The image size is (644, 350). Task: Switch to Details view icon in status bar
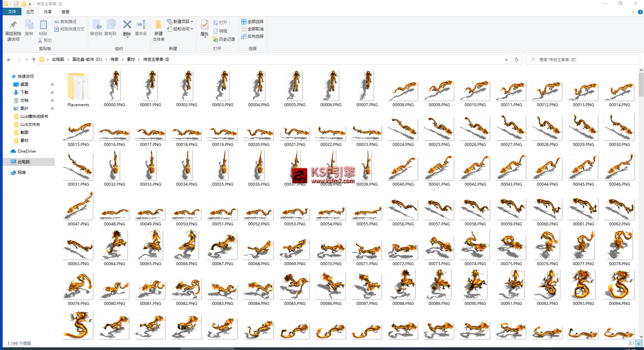(631, 343)
